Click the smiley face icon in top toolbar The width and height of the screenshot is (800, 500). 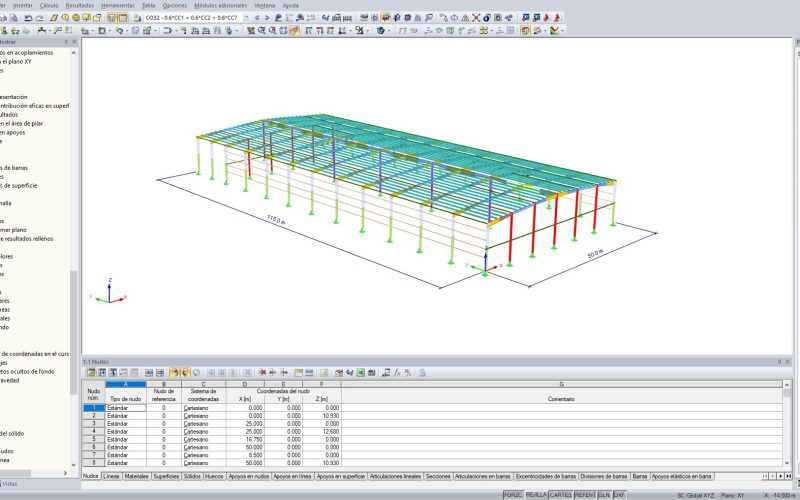pos(76,18)
